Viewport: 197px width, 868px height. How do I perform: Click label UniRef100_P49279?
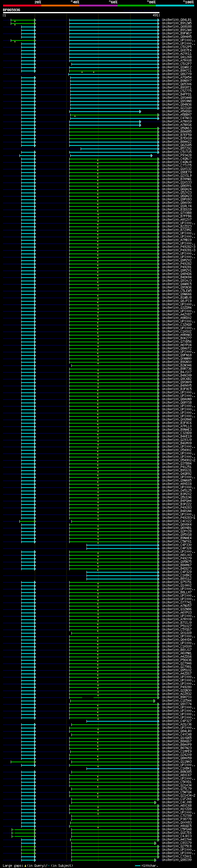(176, 558)
